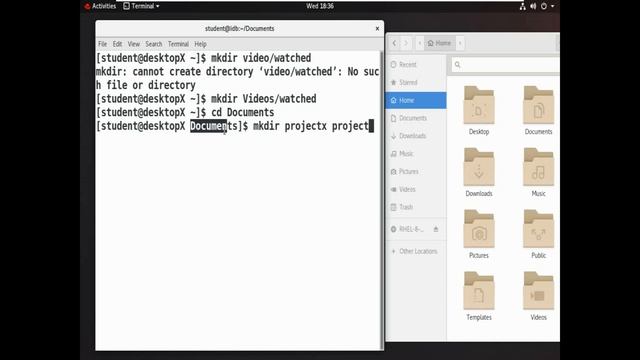Open the terminal Help menu
Image resolution: width=640 pixels, height=360 pixels.
point(200,44)
